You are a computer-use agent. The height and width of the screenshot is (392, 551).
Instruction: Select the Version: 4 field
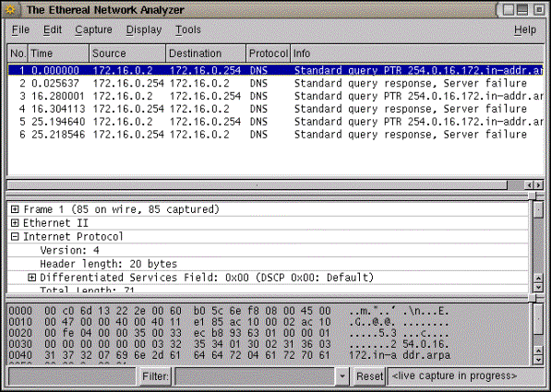[69, 251]
